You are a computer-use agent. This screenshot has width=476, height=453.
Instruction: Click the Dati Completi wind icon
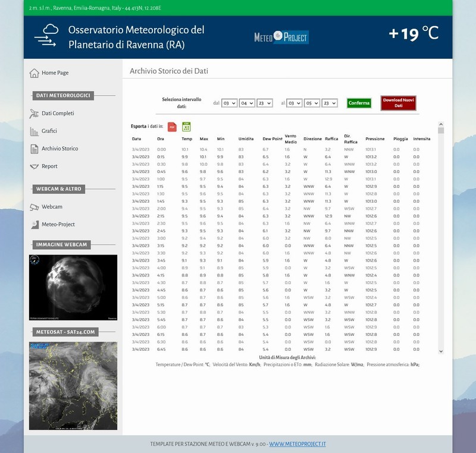coord(34,114)
